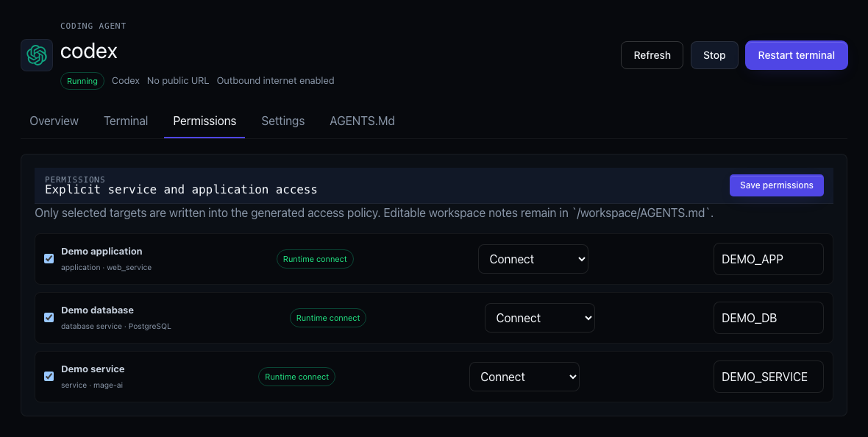
Task: Click "Explicit service and application access" heading
Action: point(181,190)
